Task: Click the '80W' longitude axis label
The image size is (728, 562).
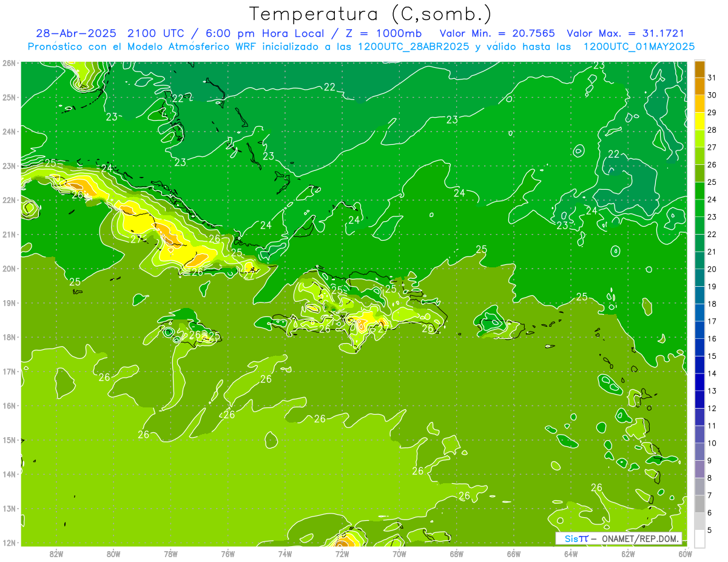Action: pos(113,554)
